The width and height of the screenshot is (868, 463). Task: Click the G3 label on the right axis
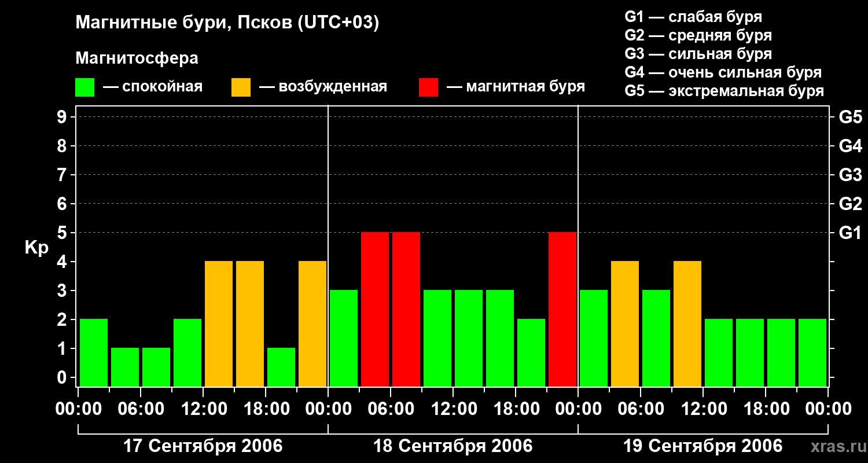coord(850,175)
